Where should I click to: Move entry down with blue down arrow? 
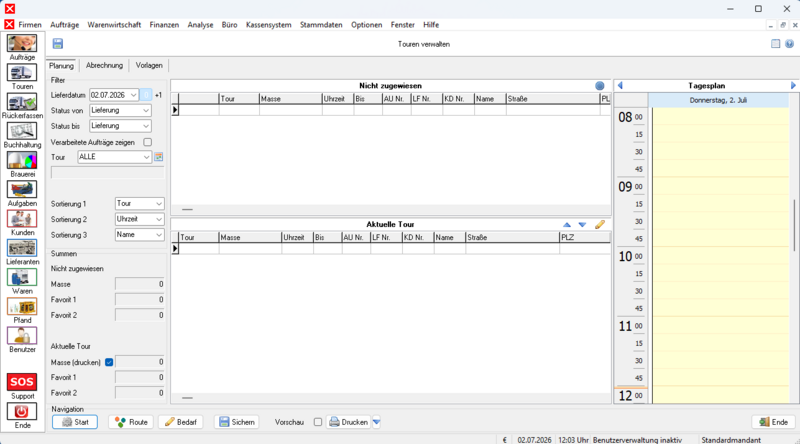tap(582, 225)
